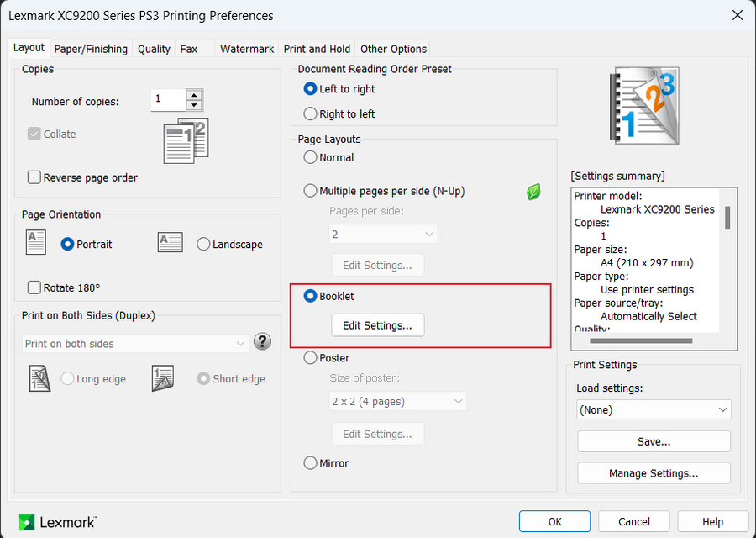Image resolution: width=756 pixels, height=538 pixels.
Task: Enable Reverse page order checkbox
Action: click(34, 177)
